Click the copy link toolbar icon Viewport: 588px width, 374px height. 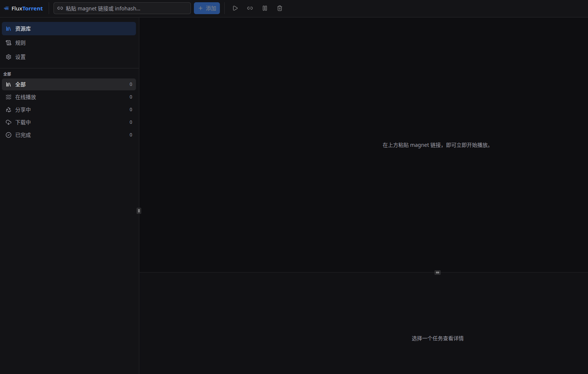250,8
